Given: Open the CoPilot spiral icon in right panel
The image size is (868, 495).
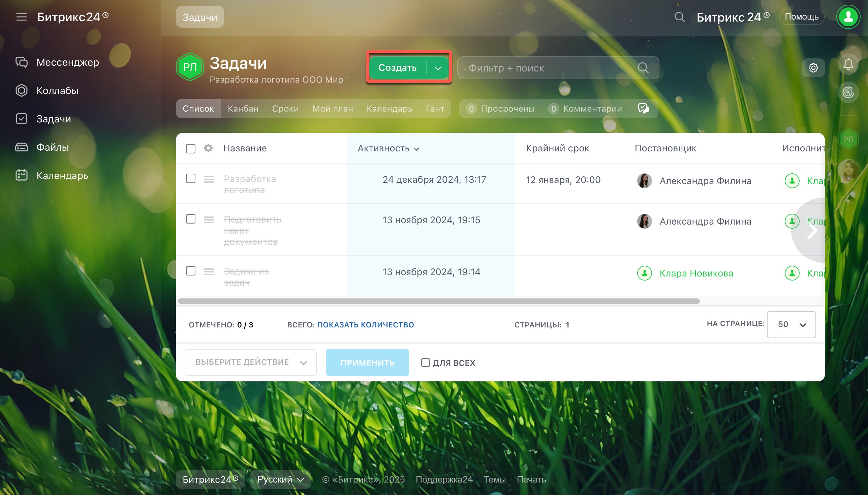Looking at the screenshot, I should (x=848, y=92).
